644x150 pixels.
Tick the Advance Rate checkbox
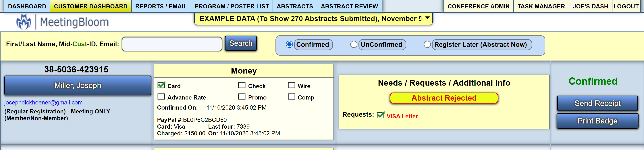(161, 97)
